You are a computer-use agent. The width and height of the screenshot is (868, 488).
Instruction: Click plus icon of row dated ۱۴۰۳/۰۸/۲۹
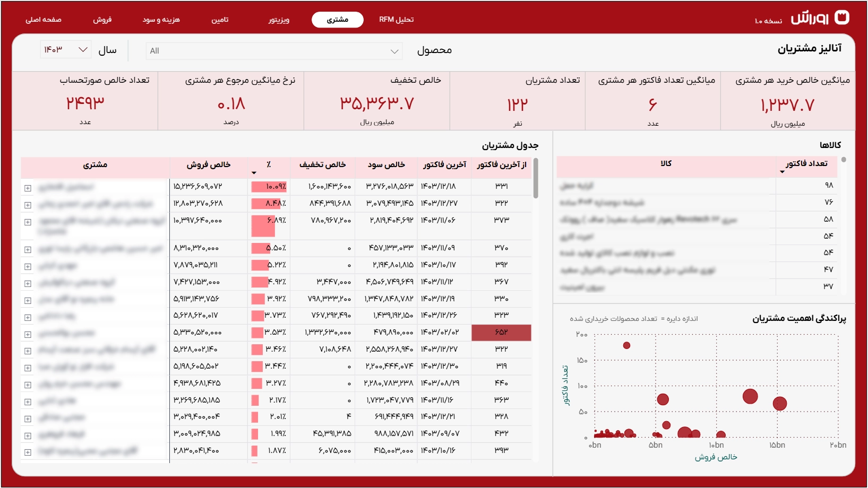coord(28,385)
